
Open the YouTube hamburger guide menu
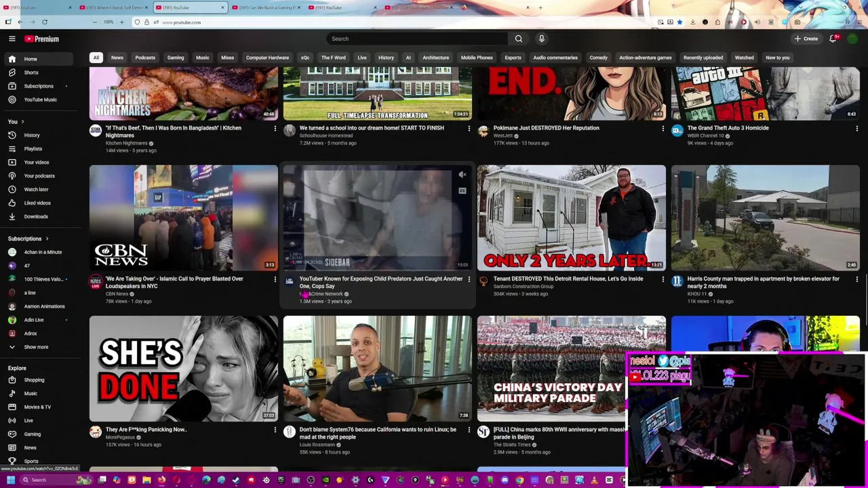point(12,39)
